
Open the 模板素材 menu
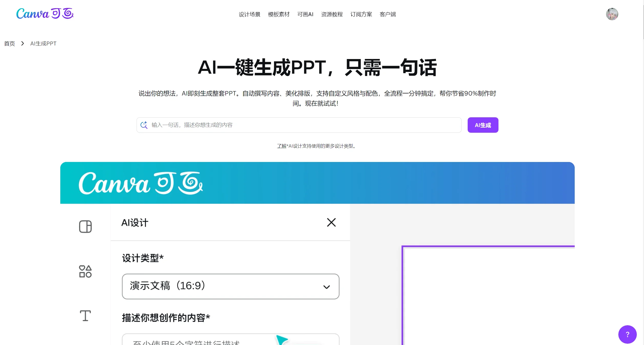[x=278, y=14]
